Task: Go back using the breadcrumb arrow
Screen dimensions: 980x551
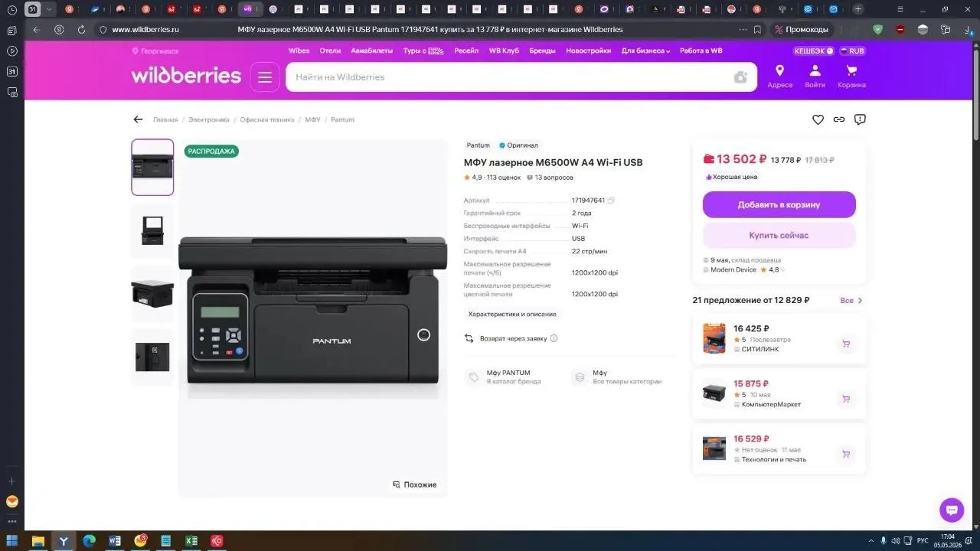Action: pyautogui.click(x=138, y=119)
